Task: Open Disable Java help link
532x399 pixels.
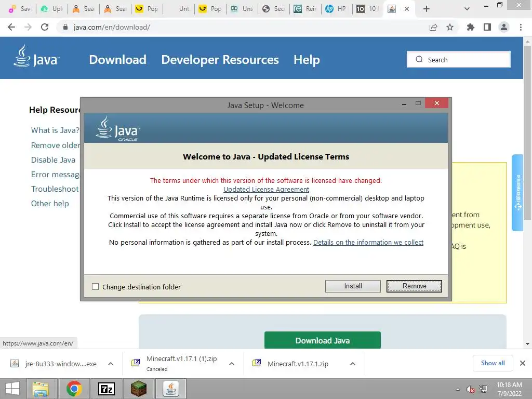Action: [54, 160]
